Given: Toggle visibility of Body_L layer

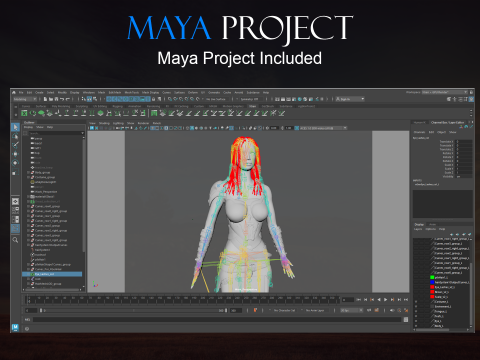Looking at the screenshot, I should [x=416, y=326].
